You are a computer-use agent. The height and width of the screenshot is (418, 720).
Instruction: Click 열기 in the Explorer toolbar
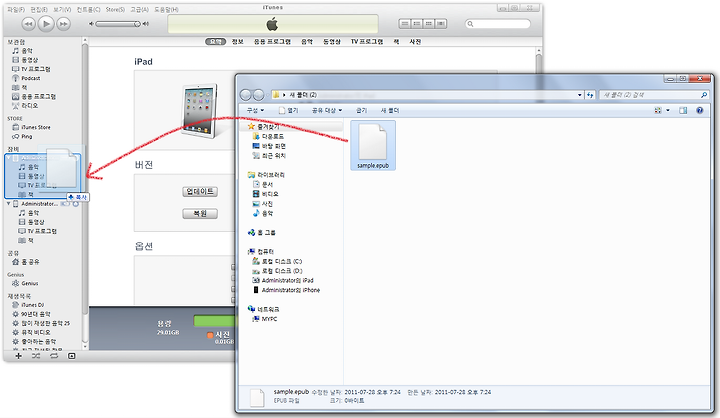[289, 110]
